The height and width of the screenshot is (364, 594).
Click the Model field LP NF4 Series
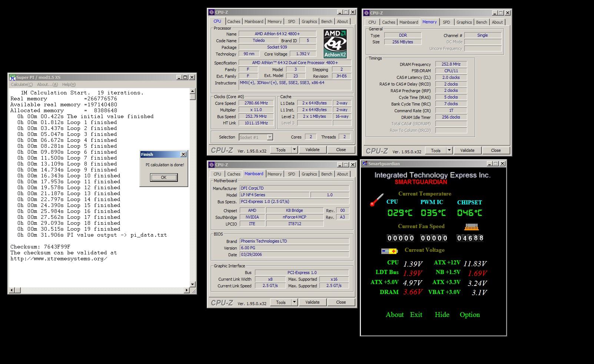274,195
